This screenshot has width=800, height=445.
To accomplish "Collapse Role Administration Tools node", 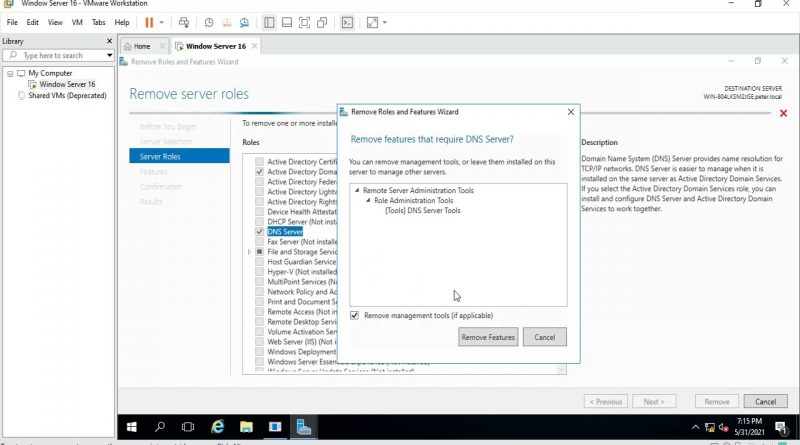I will [368, 201].
